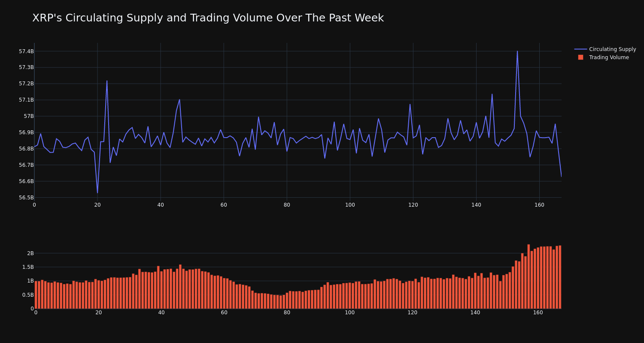The height and width of the screenshot is (343, 644).
Task: Click the 57.3B y-axis label
Action: point(26,67)
